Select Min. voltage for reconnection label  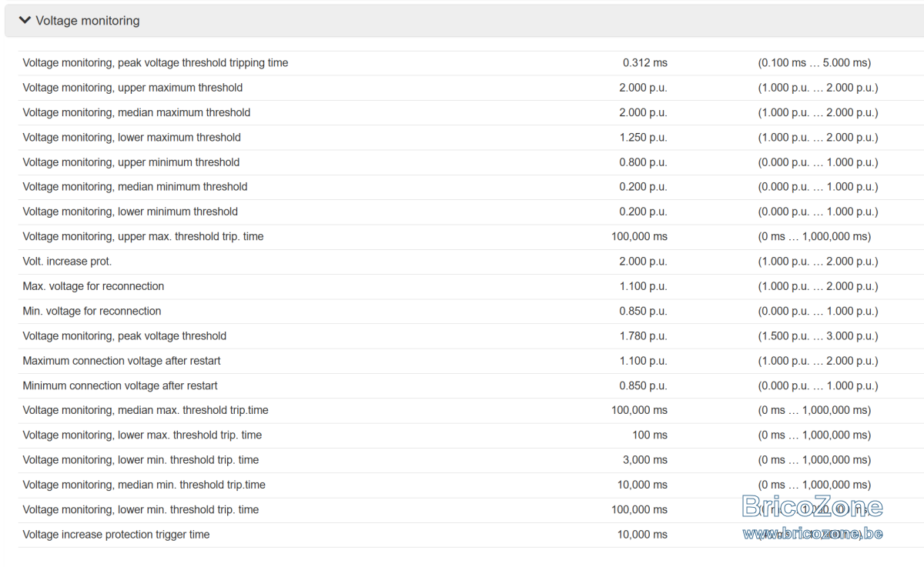tap(92, 312)
